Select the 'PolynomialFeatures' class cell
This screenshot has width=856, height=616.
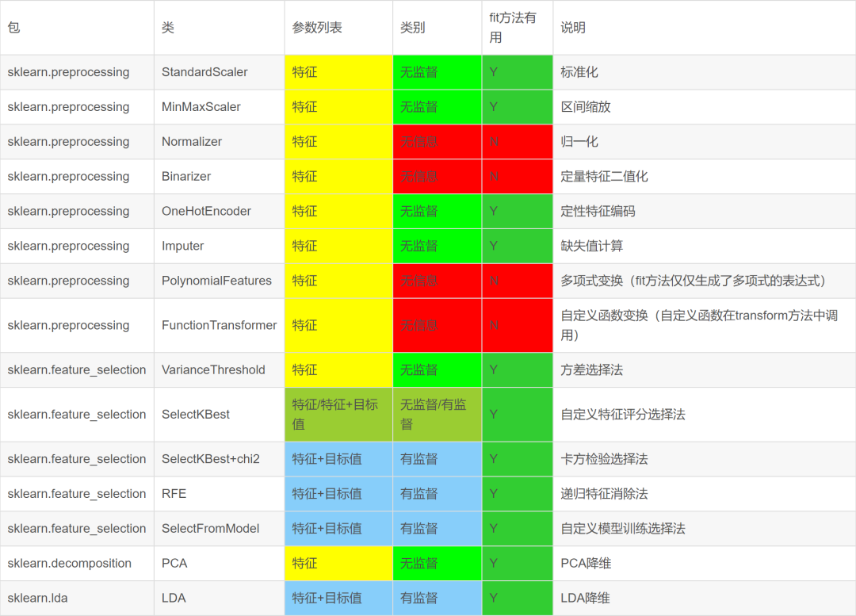coord(219,281)
